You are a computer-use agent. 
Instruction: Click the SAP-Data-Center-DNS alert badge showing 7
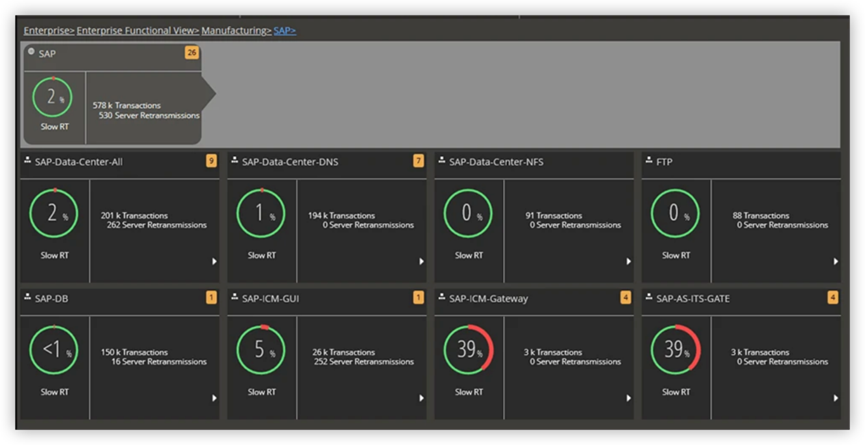click(418, 161)
